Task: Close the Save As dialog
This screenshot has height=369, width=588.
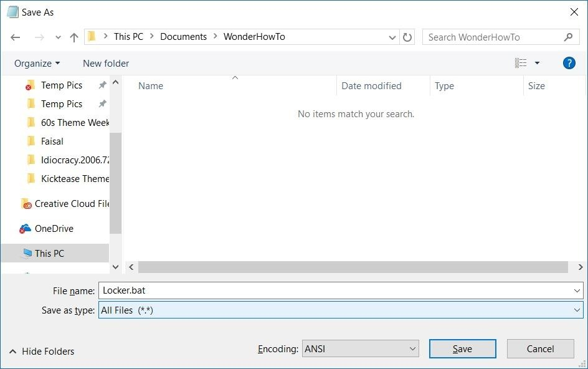Action: click(x=574, y=12)
